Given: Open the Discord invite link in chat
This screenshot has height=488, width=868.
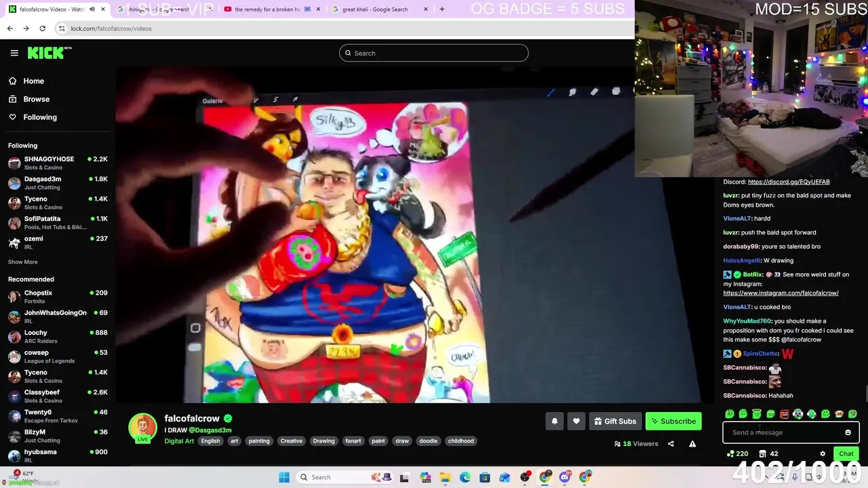Looking at the screenshot, I should click(x=789, y=182).
